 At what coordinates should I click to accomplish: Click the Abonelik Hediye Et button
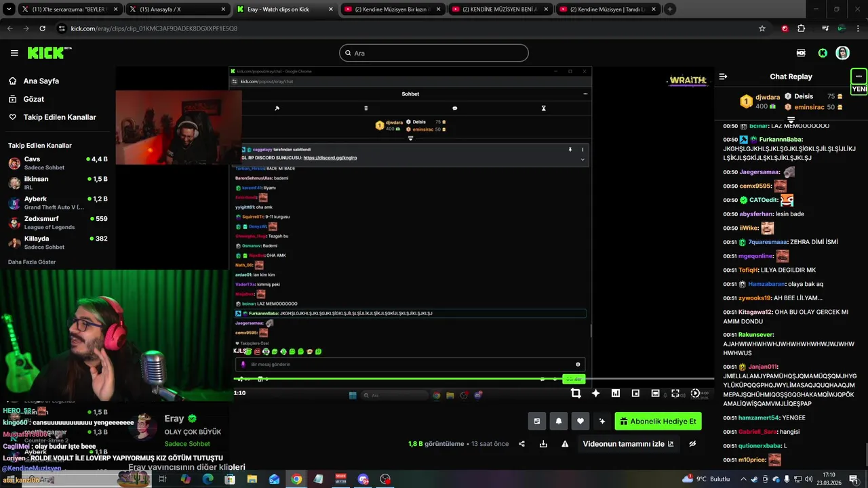coord(658,421)
